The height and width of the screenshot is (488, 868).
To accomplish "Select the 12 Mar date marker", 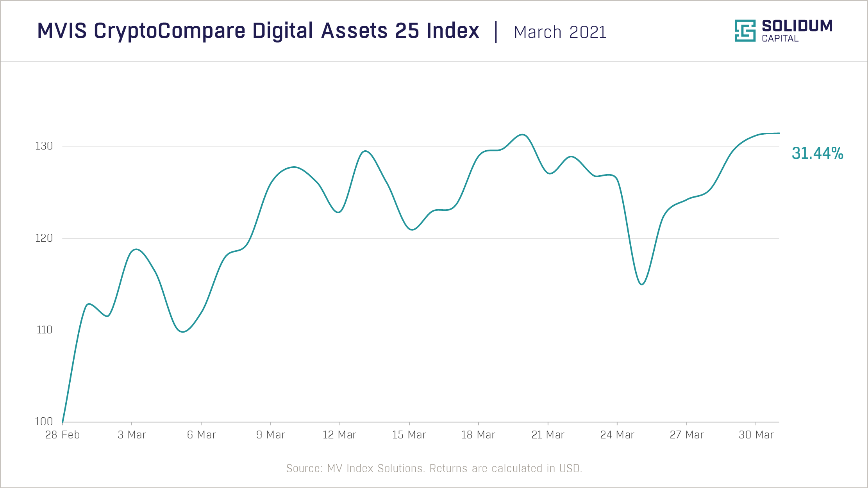I will [339, 435].
